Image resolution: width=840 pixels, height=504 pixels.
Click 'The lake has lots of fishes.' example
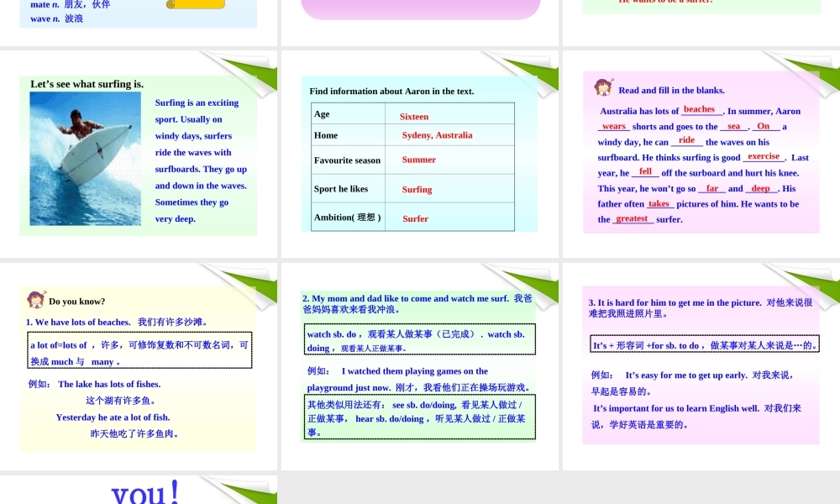tap(109, 384)
